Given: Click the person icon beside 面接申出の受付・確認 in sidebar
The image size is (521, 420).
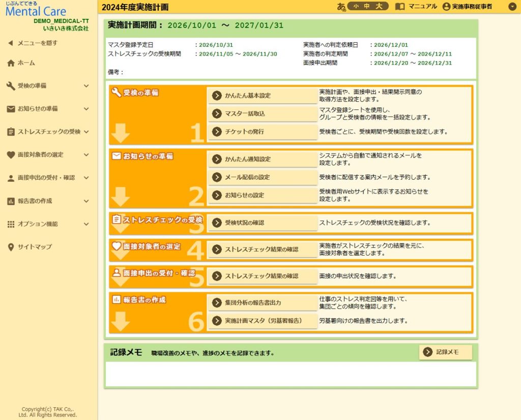Looking at the screenshot, I should [x=11, y=178].
